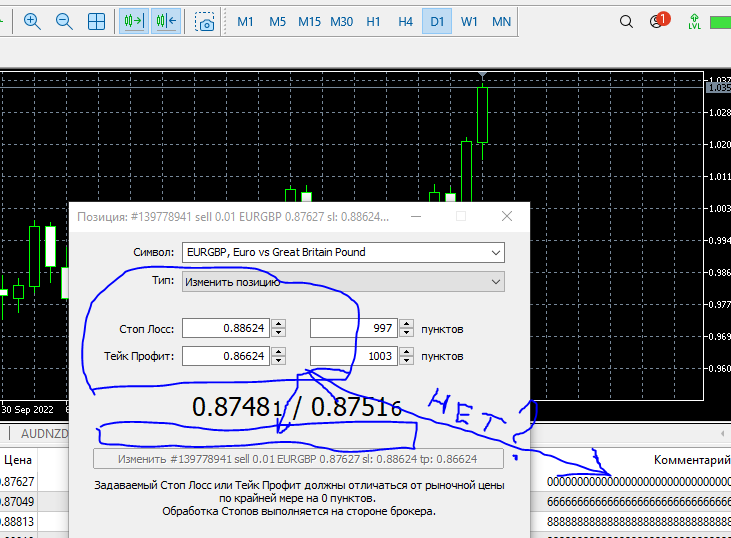Click the Take Profit points field 1003
The width and height of the screenshot is (731, 538).
click(354, 356)
